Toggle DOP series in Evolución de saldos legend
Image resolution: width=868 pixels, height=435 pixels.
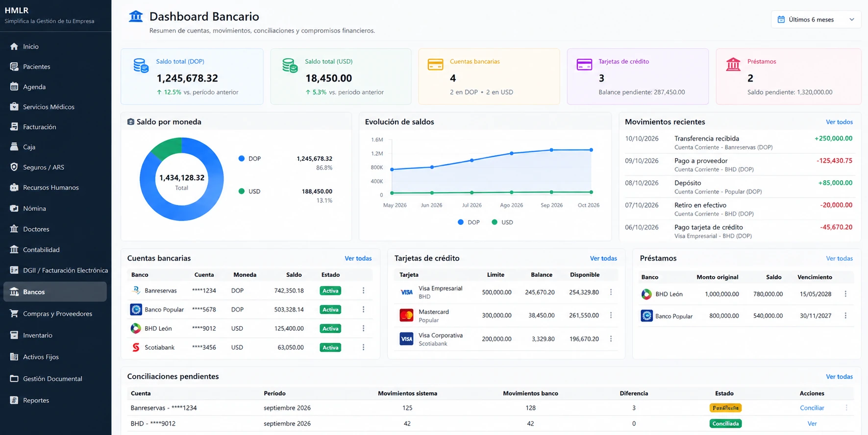[469, 222]
